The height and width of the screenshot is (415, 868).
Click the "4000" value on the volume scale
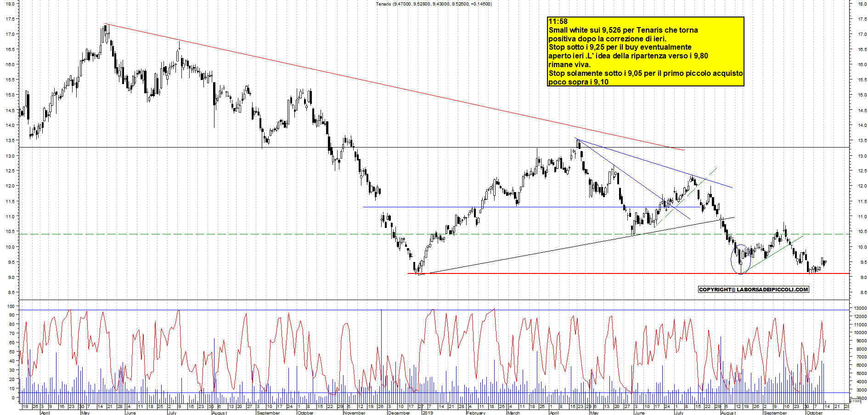862,382
